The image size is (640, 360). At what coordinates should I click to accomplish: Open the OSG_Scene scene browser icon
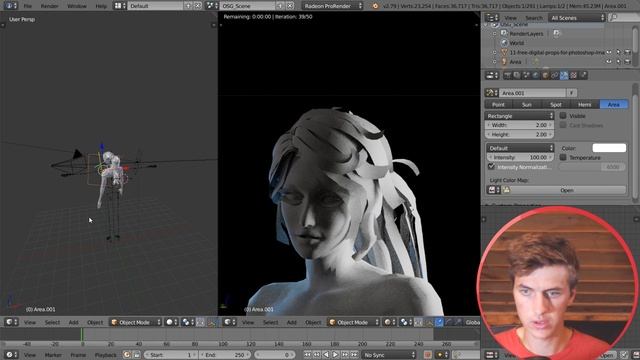point(211,6)
